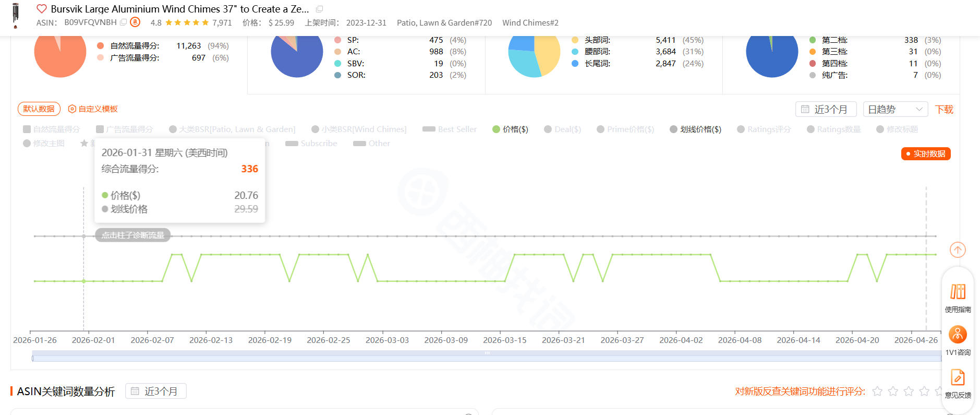Copy the ASIN B09VFQVNBH with copy icon
Viewport: 980px width, 415px height.
[123, 22]
